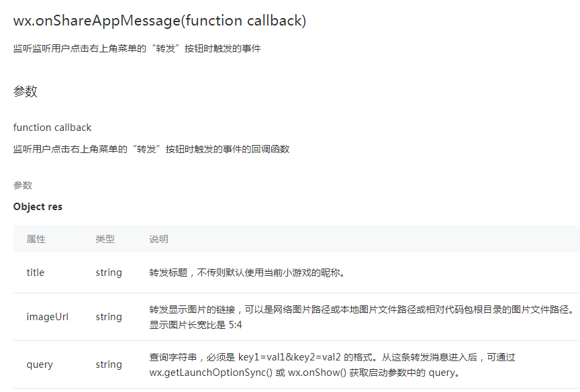Select the "title" property cell
The height and width of the screenshot is (392, 580).
36,273
